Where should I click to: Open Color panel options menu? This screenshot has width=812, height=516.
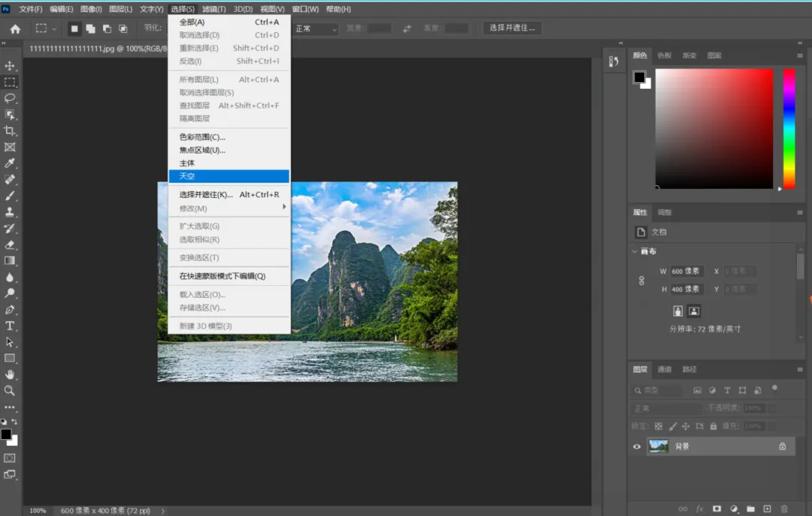[x=799, y=56]
